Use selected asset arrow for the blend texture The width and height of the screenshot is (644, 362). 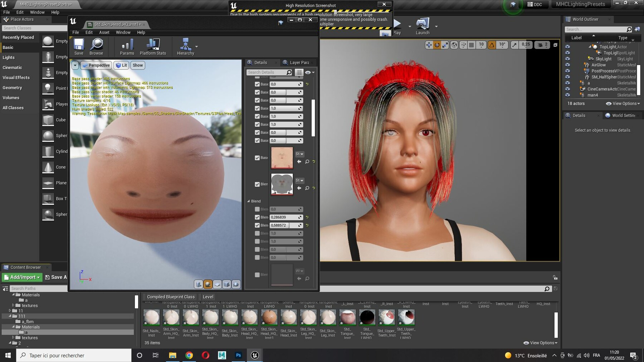tap(299, 188)
